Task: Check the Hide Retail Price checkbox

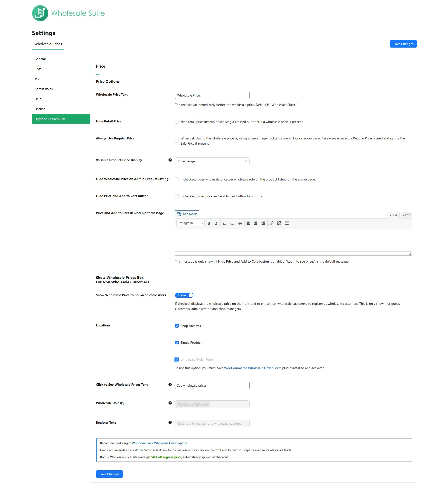Action: 177,122
